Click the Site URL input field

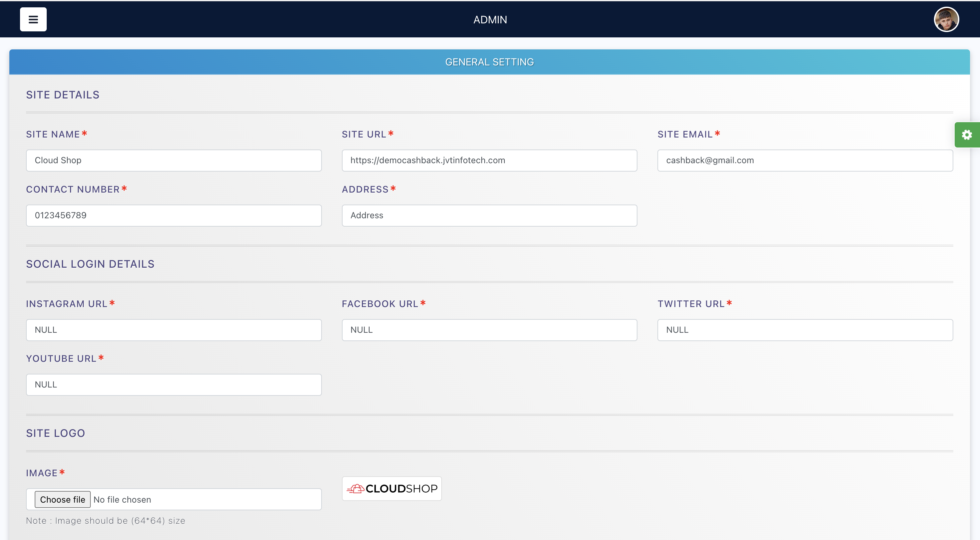489,160
